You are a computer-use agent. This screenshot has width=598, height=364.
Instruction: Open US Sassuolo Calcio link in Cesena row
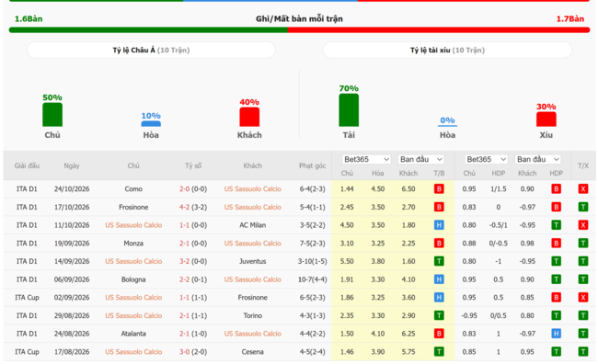click(133, 352)
